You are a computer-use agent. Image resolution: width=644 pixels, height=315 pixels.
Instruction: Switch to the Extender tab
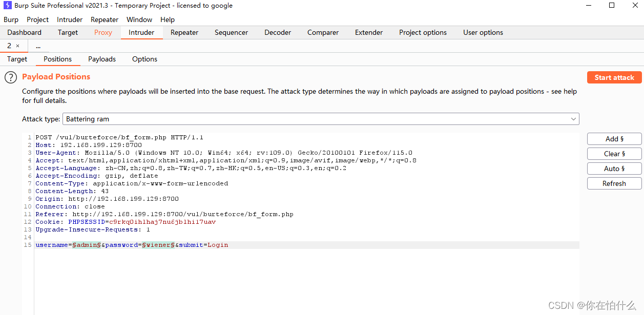click(x=369, y=32)
